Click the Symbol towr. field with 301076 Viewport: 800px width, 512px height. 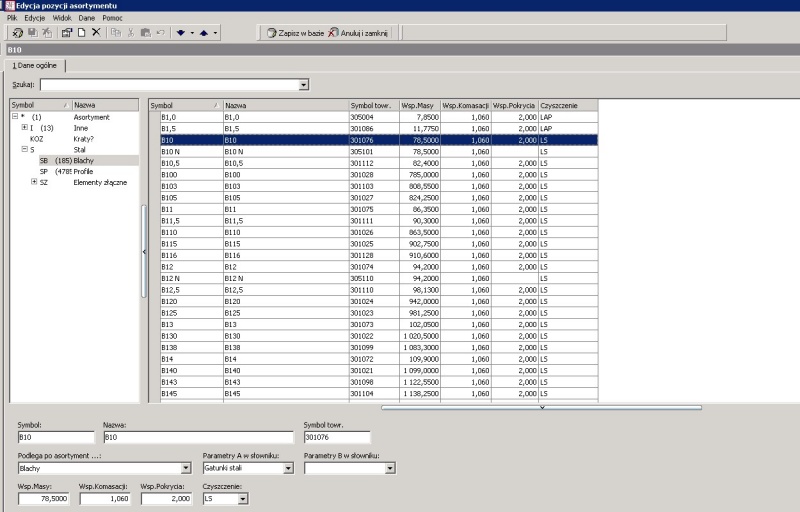[337, 438]
